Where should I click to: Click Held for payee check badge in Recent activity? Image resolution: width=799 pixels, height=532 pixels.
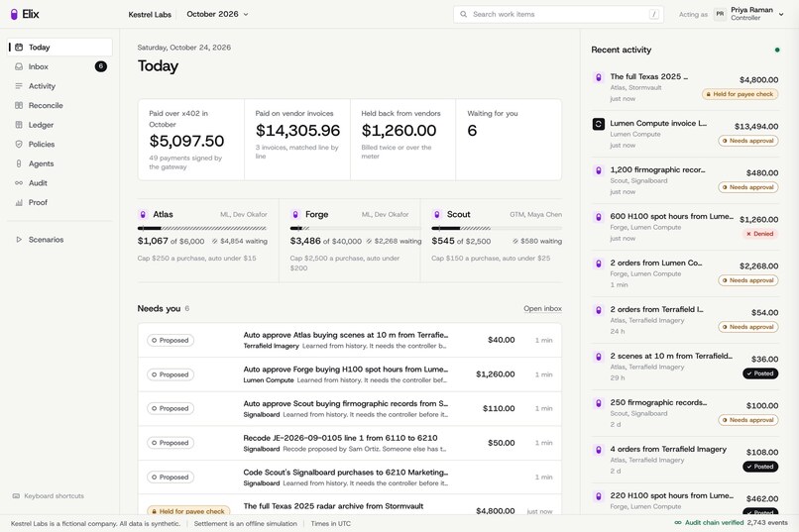tap(740, 94)
